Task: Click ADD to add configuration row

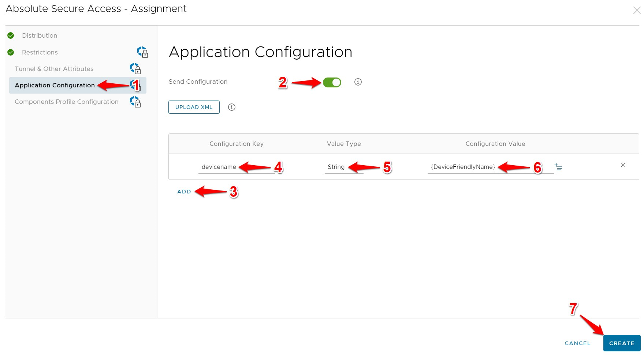Action: pos(184,192)
